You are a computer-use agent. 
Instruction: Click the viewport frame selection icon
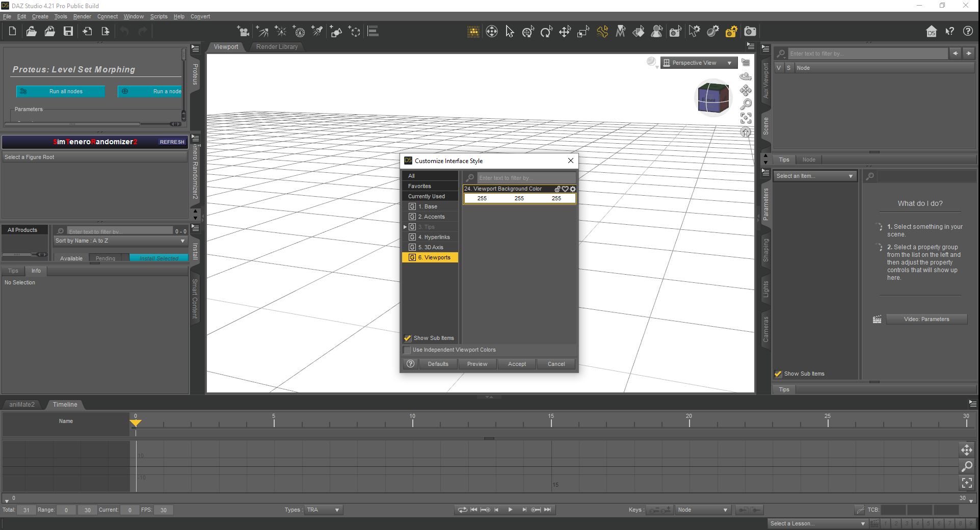tap(746, 118)
